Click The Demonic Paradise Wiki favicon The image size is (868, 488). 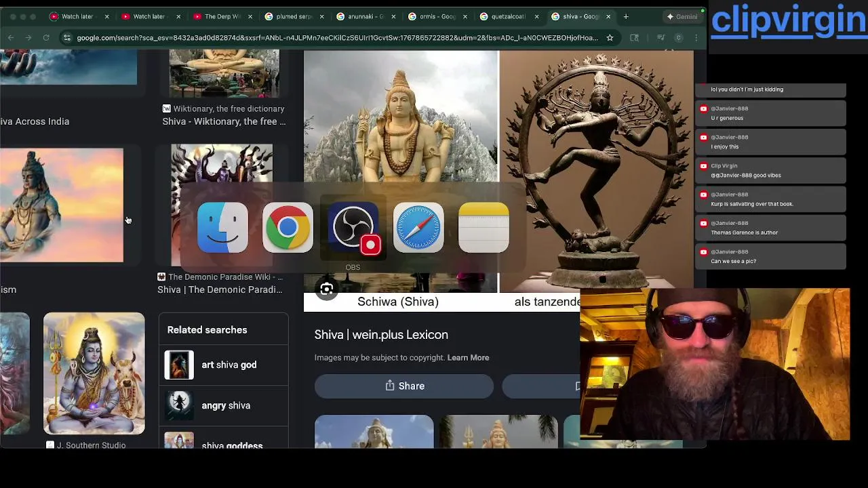pos(161,277)
